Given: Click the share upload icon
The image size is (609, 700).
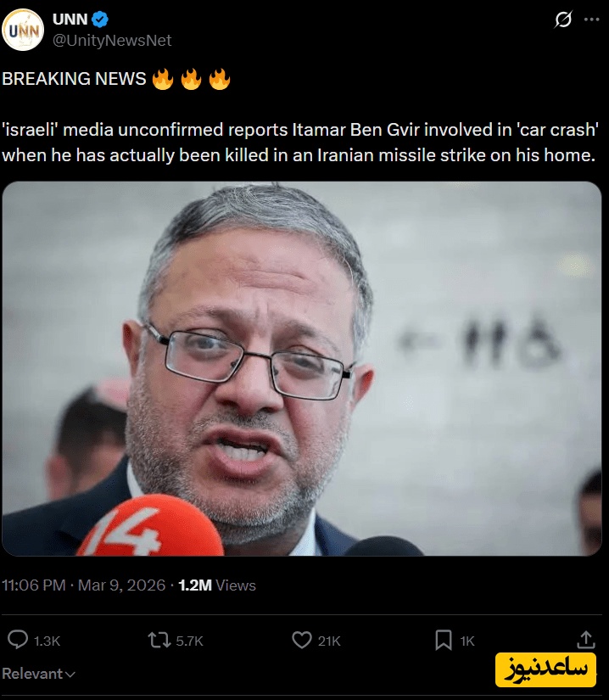Looking at the screenshot, I should [586, 640].
